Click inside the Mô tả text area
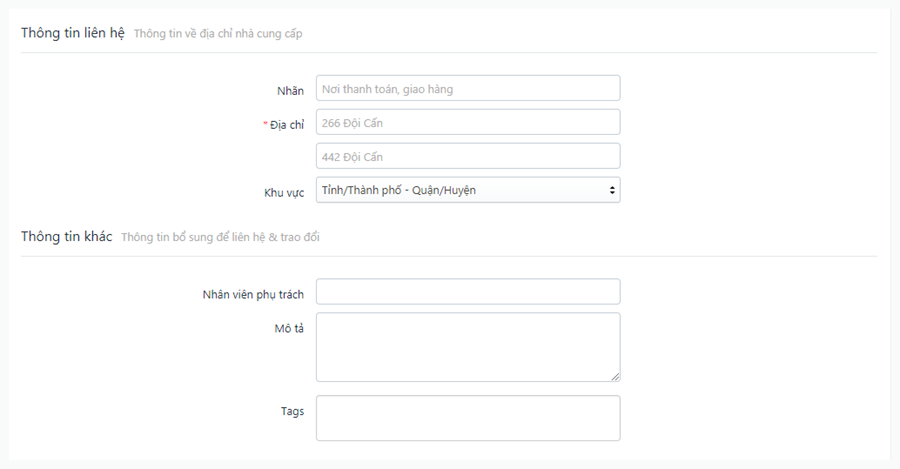Viewport: 900px width, 469px height. (468, 347)
